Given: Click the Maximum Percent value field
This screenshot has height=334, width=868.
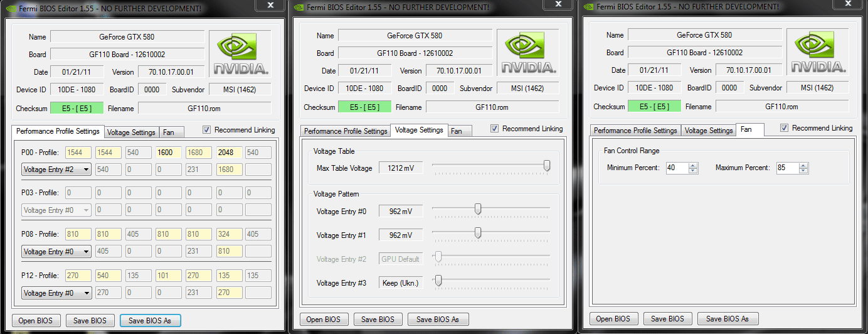Looking at the screenshot, I should 787,168.
